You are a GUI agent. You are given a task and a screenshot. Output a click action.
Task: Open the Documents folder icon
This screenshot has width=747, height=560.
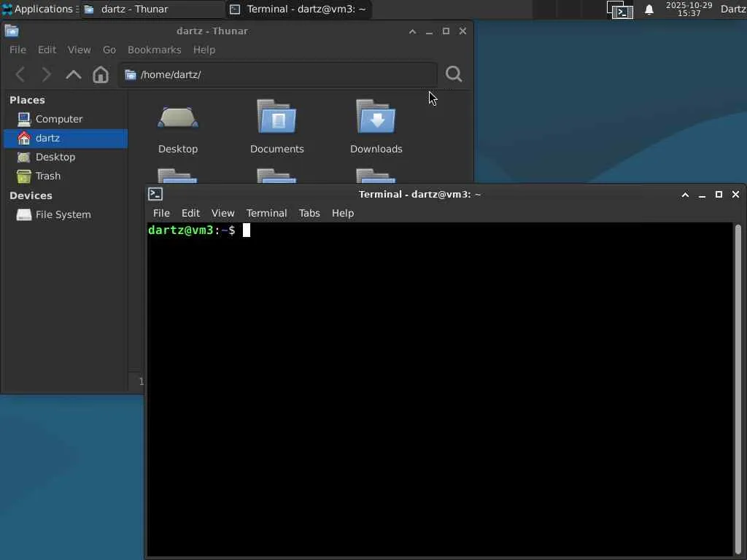[276, 117]
